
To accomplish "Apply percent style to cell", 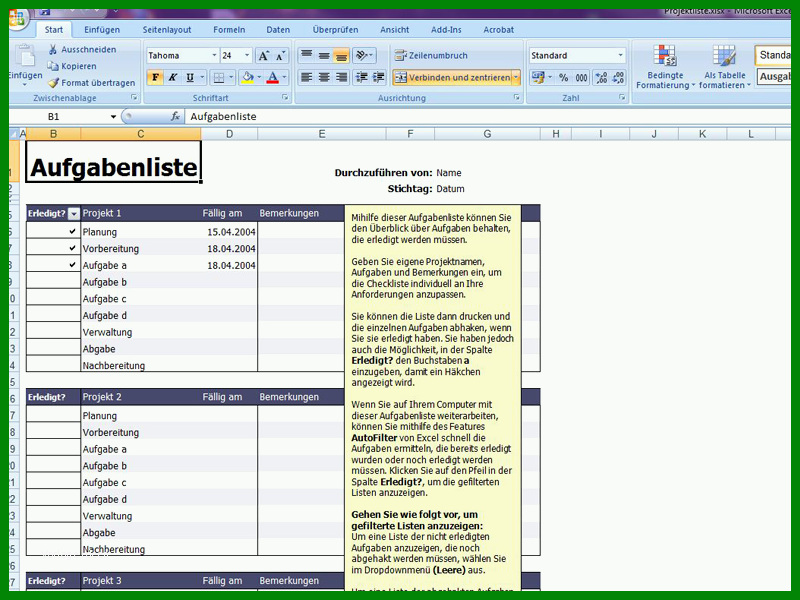I will (x=563, y=78).
